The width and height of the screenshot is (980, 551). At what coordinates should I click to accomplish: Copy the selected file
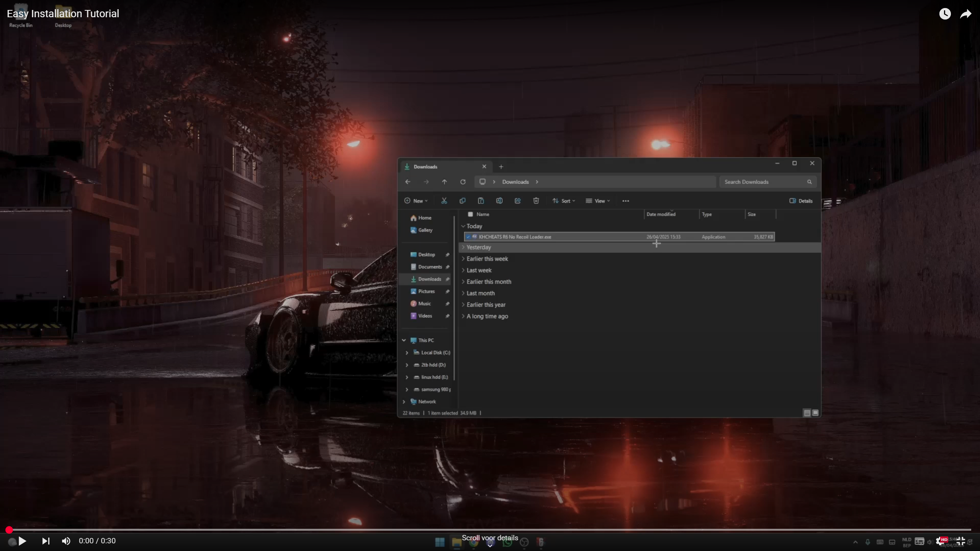tap(463, 201)
